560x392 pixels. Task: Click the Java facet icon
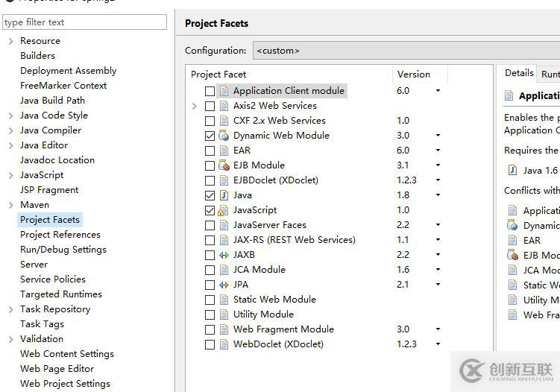pos(224,195)
